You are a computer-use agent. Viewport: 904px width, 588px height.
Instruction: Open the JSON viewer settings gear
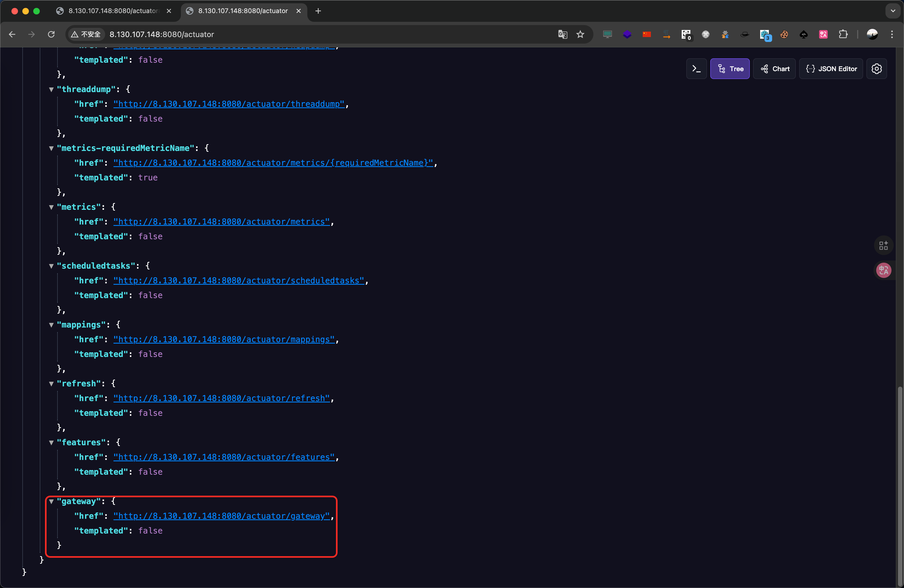click(x=876, y=69)
